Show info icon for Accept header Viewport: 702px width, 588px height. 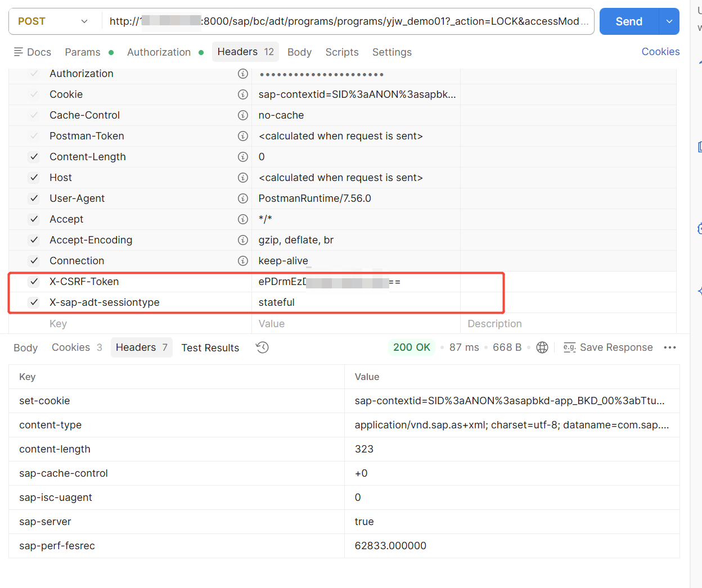(x=243, y=219)
